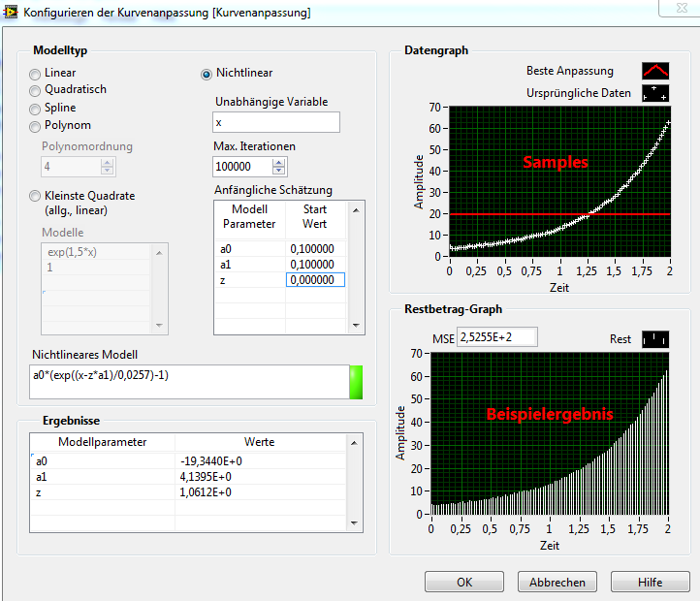This screenshot has width=700, height=601.
Task: Confirm with the OK button
Action: pyautogui.click(x=464, y=582)
